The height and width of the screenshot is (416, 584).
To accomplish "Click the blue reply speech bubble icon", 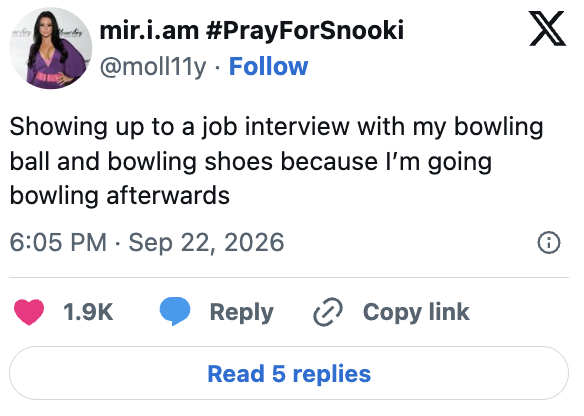I will (175, 311).
